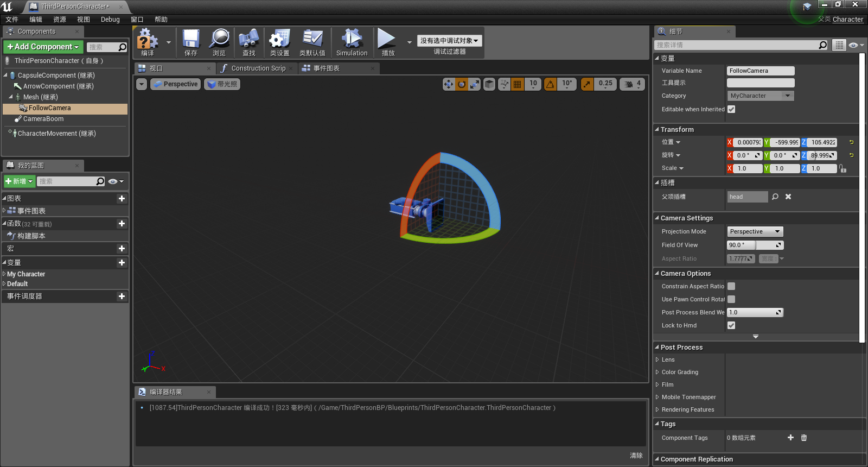The height and width of the screenshot is (467, 868).
Task: Switch to Construction Script tab
Action: pos(257,68)
